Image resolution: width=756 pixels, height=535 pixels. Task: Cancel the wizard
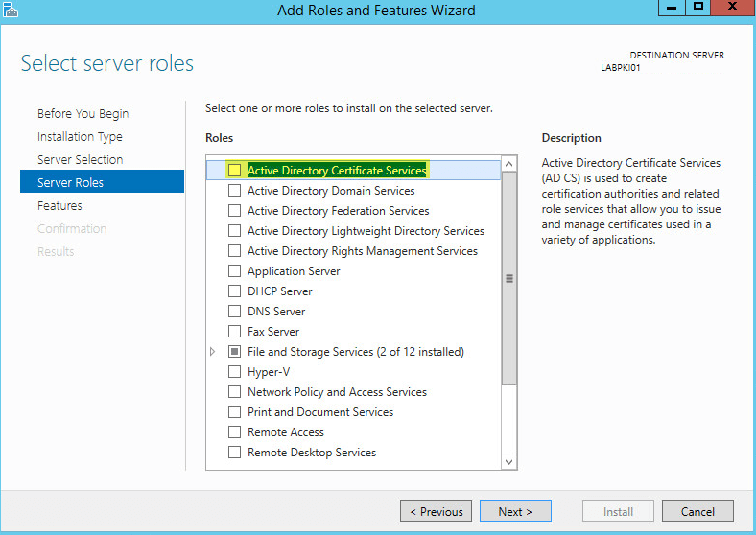(x=697, y=511)
